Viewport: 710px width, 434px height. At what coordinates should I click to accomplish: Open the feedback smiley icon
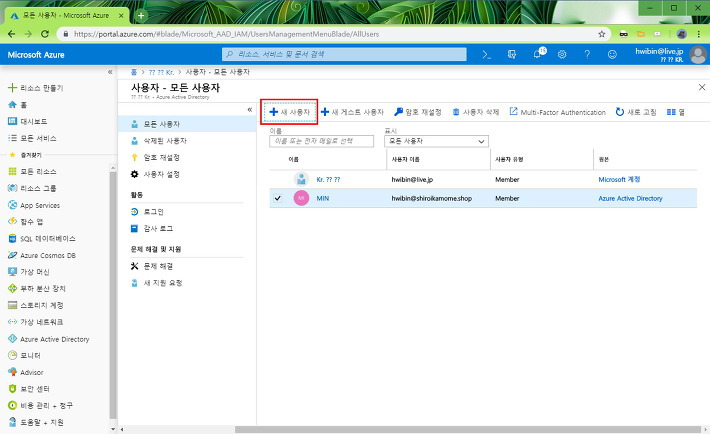coord(612,54)
